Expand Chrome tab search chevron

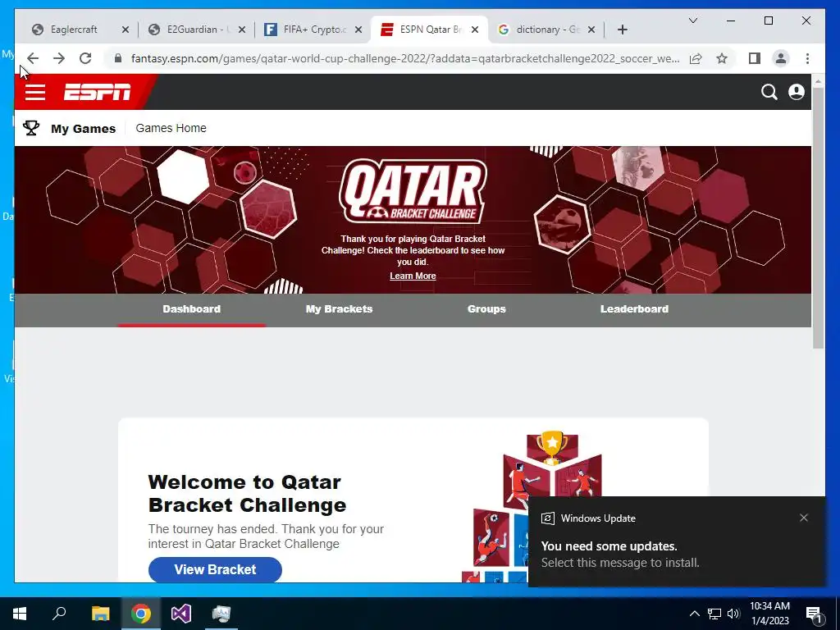692,21
